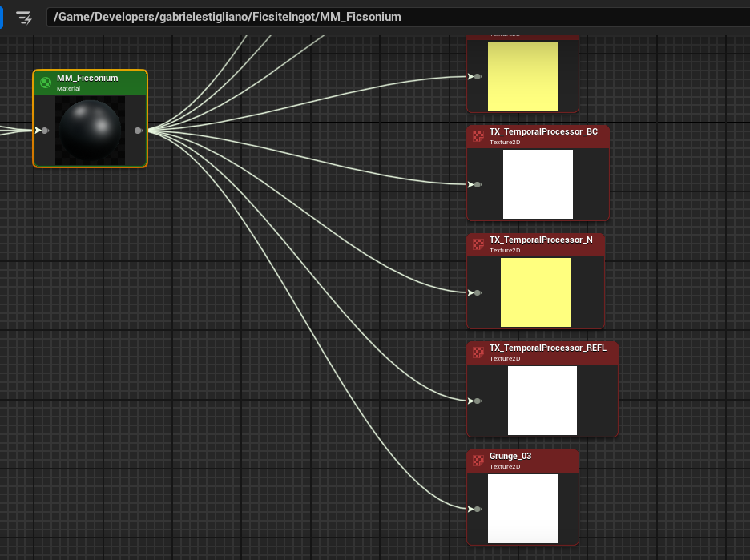Click the texture icon on TX_TemporalProcessor_REFL node
The width and height of the screenshot is (750, 560).
click(x=478, y=353)
